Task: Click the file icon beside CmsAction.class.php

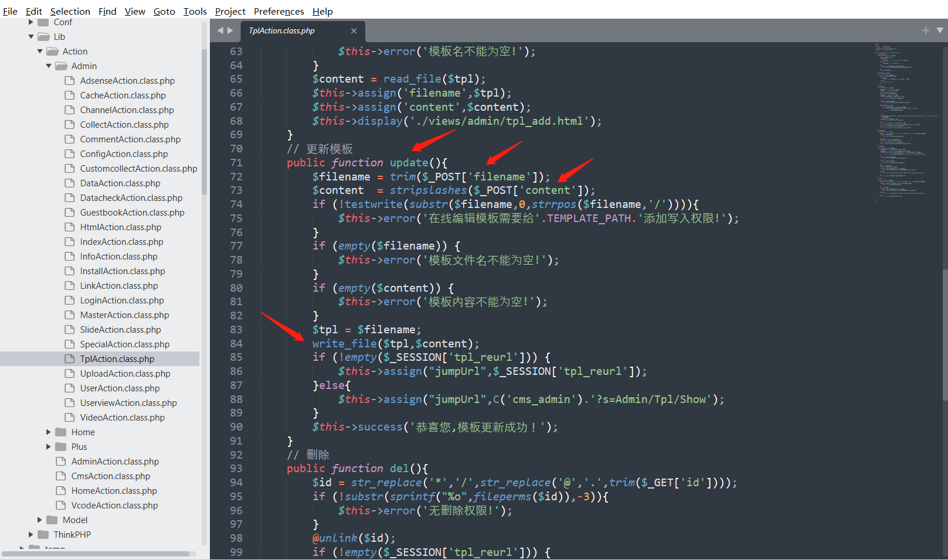Action: point(60,476)
